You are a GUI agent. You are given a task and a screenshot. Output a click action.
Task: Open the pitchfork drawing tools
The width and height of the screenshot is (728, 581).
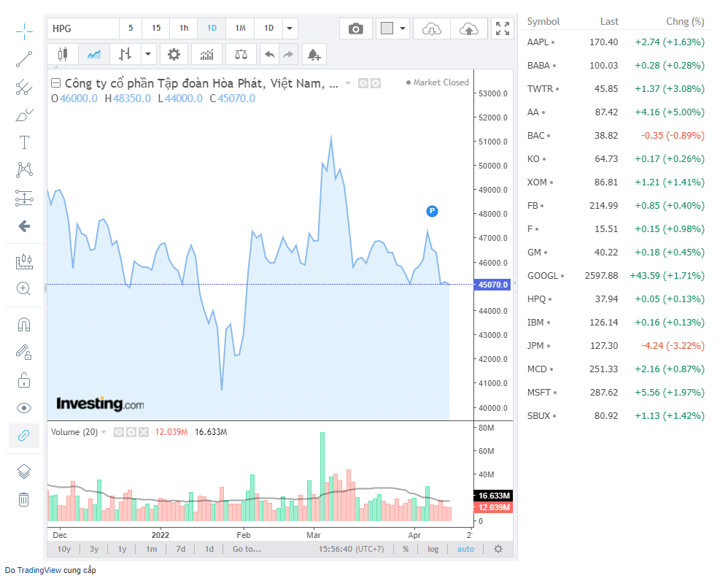24,87
